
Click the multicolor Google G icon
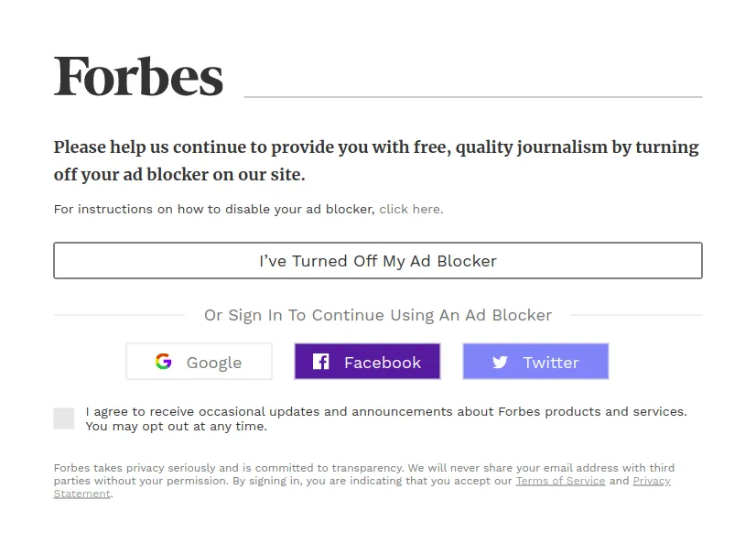point(164,362)
